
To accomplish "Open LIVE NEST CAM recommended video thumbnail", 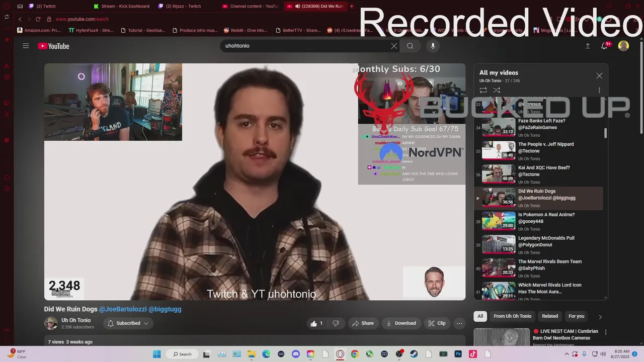I will (x=502, y=337).
